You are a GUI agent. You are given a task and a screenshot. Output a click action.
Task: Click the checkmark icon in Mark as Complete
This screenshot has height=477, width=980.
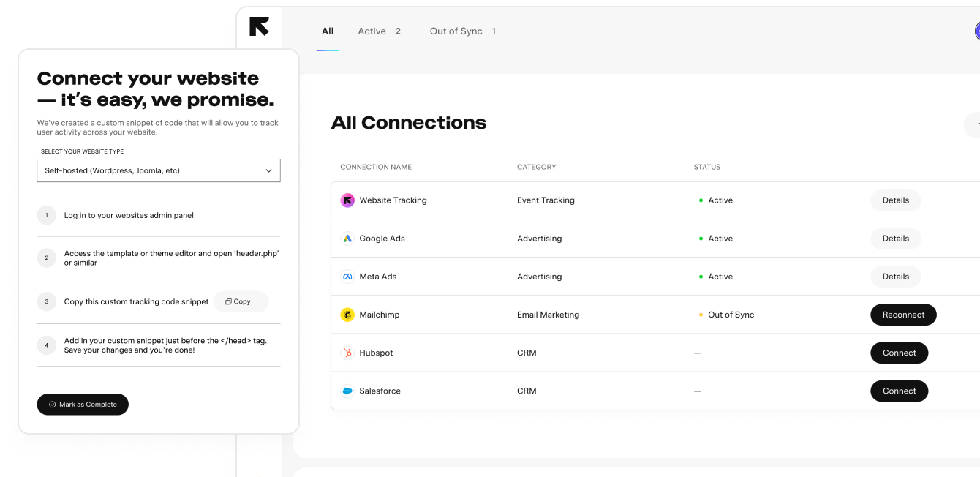[53, 405]
